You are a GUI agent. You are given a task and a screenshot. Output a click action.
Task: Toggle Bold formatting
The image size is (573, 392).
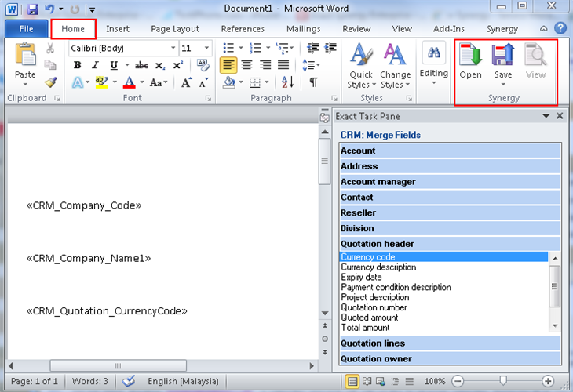tap(77, 65)
